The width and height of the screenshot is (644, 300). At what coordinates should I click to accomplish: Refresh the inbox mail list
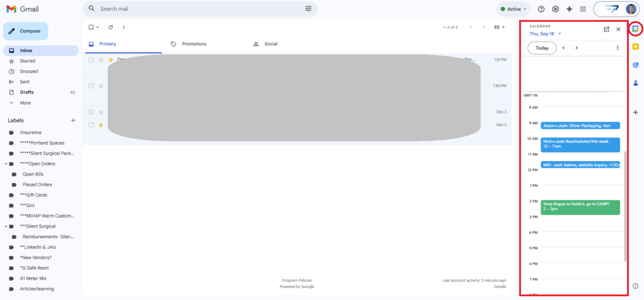pos(110,27)
